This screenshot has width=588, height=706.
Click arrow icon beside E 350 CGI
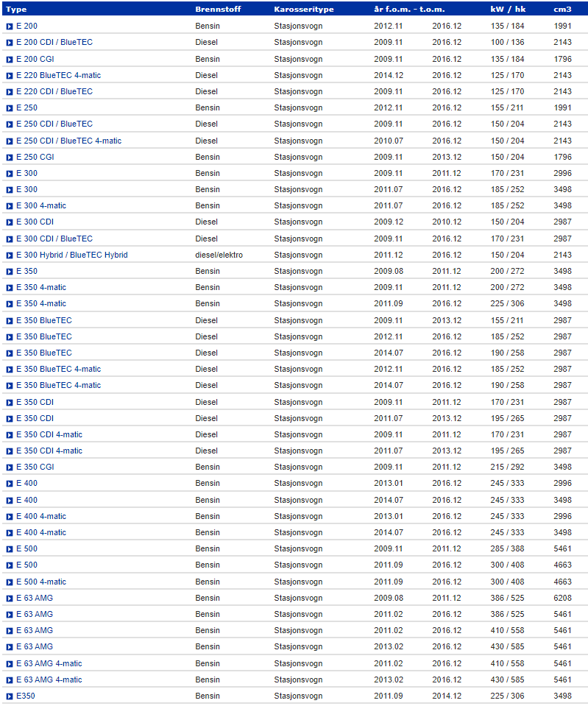(x=10, y=467)
